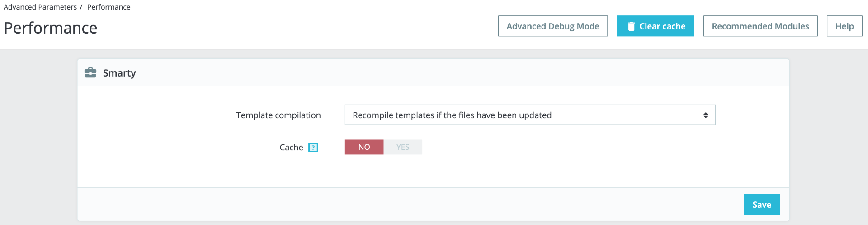Open the Help panel
Screen dimensions: 868x225
[x=844, y=26]
